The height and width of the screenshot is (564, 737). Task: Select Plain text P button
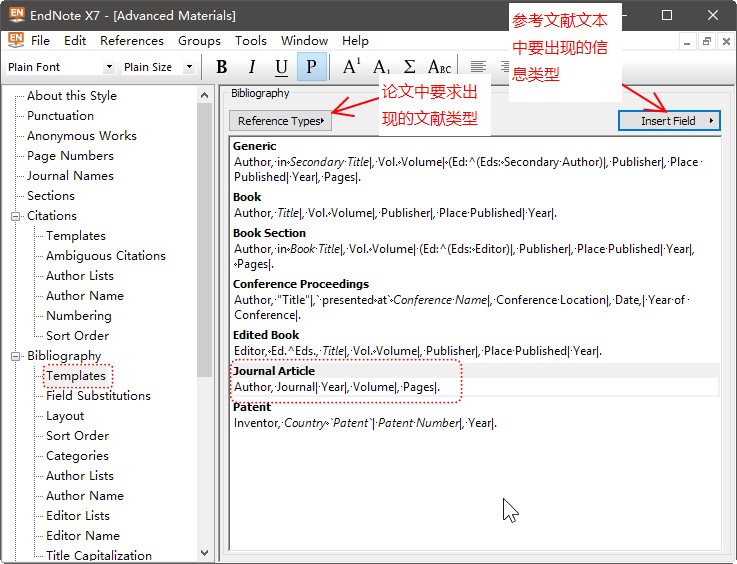tap(312, 67)
